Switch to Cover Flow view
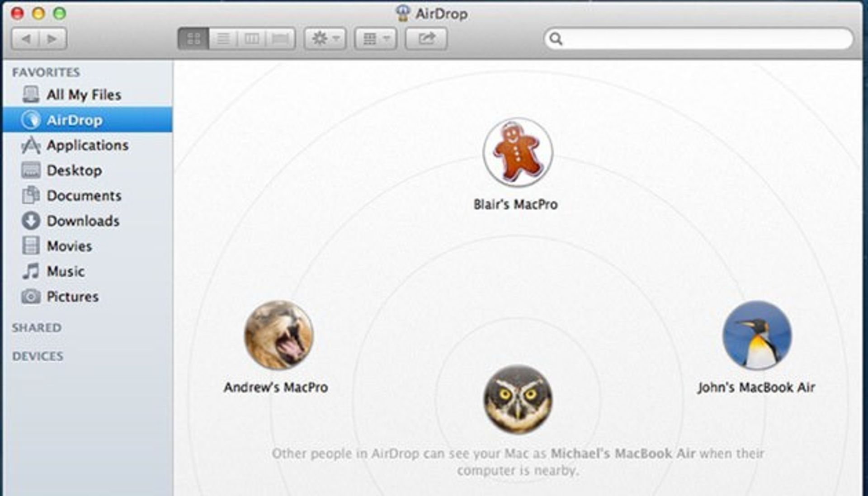868x496 pixels. tap(280, 39)
